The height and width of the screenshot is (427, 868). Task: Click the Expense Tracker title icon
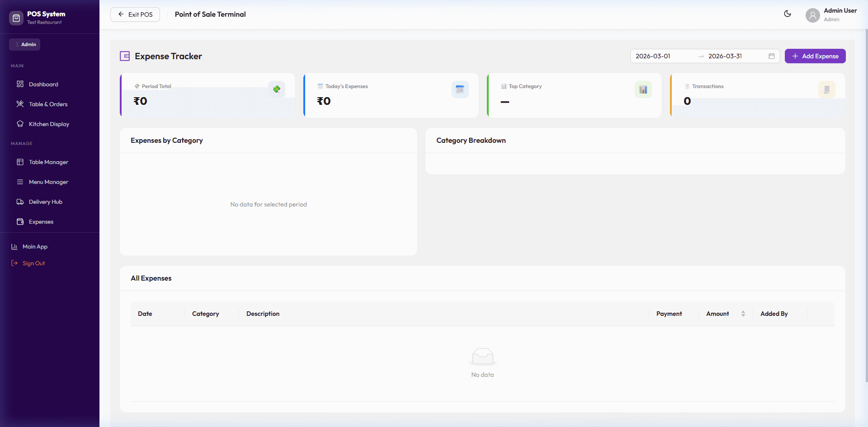click(125, 56)
